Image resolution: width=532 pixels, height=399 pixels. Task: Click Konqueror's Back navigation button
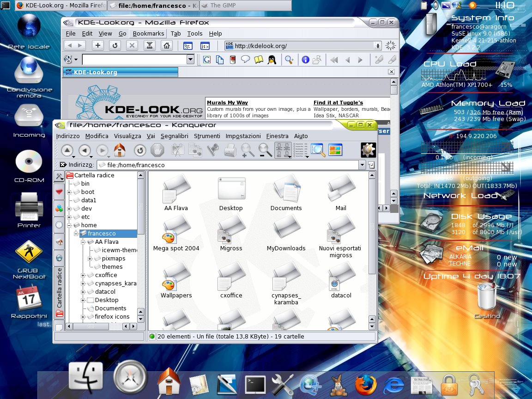[85, 150]
